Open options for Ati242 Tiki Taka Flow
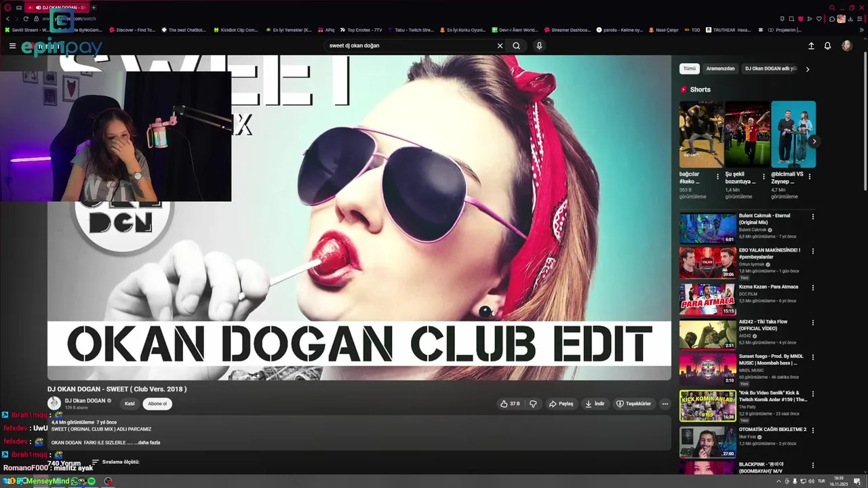868x488 pixels. click(x=813, y=323)
